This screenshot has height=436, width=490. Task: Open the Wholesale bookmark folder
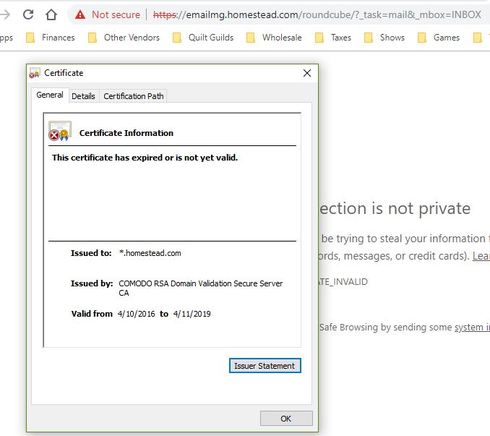pos(274,38)
